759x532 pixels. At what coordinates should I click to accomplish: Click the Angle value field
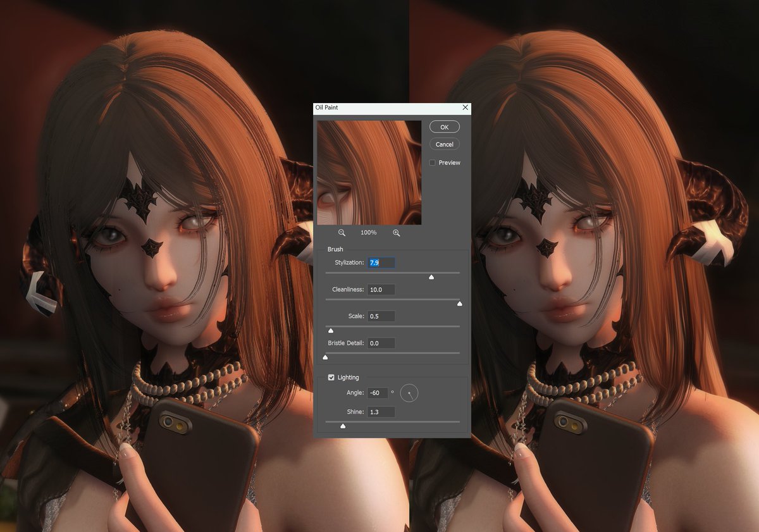[x=378, y=393]
